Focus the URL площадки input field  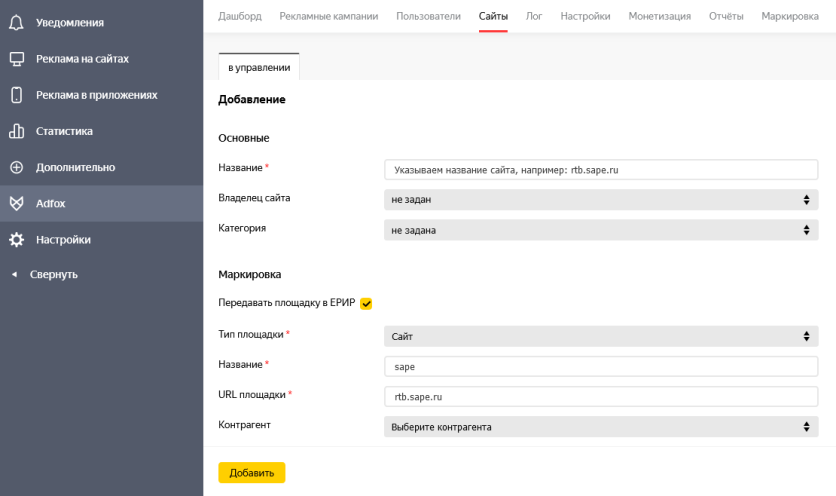pos(601,396)
